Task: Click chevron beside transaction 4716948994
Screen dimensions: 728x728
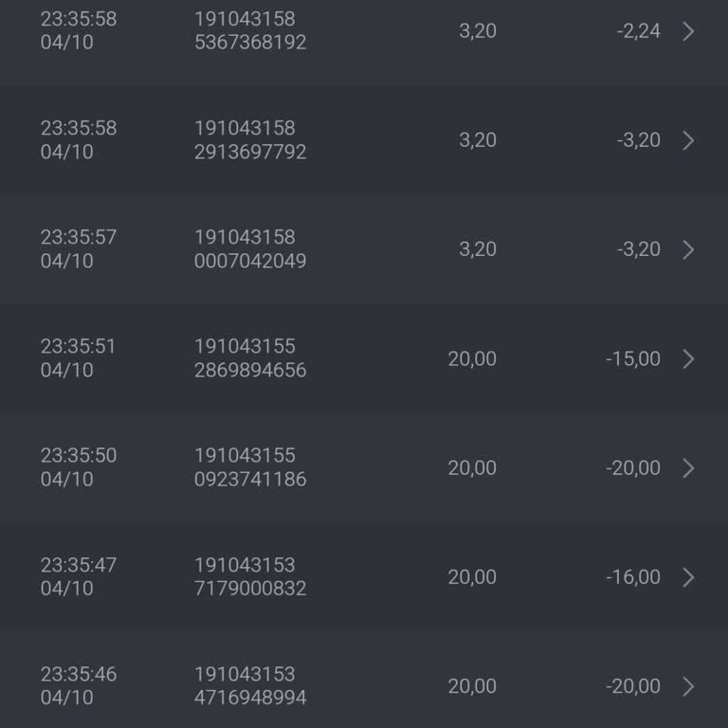Action: coord(689,686)
